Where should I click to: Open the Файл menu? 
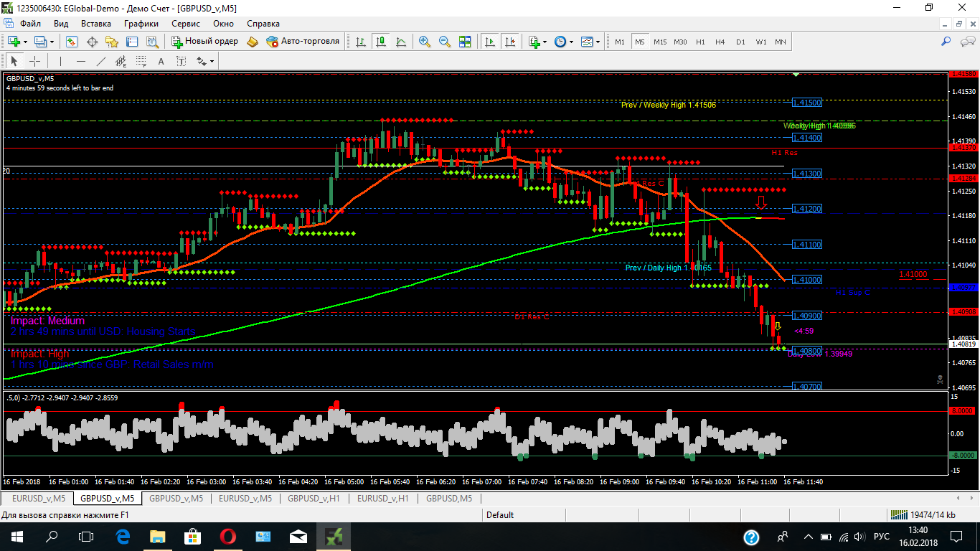pyautogui.click(x=31, y=23)
